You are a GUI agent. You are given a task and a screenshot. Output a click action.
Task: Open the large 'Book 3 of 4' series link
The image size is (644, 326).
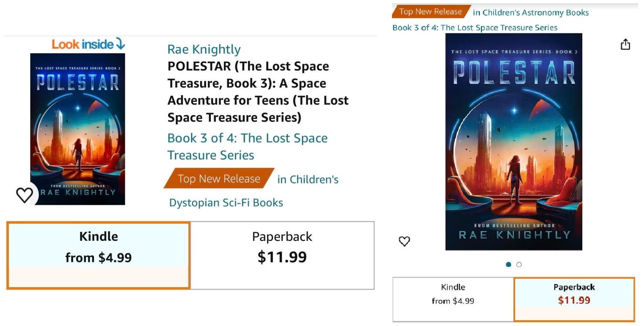[247, 146]
